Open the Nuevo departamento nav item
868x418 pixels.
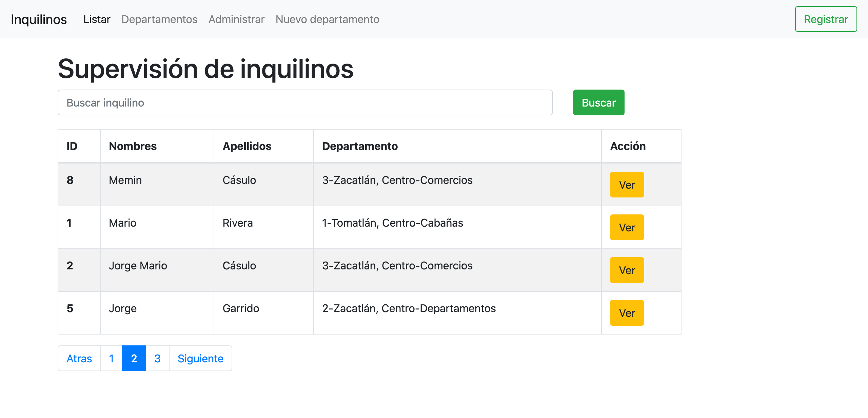tap(327, 19)
